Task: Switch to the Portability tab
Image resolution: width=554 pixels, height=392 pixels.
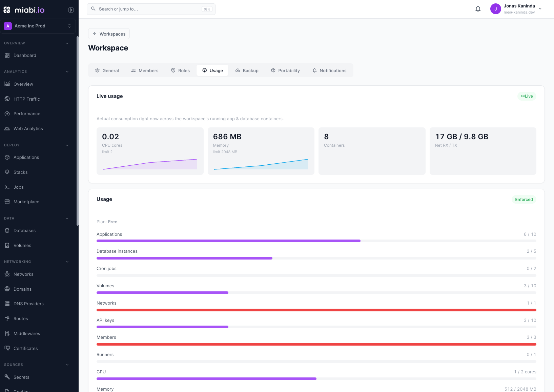Action: click(285, 70)
